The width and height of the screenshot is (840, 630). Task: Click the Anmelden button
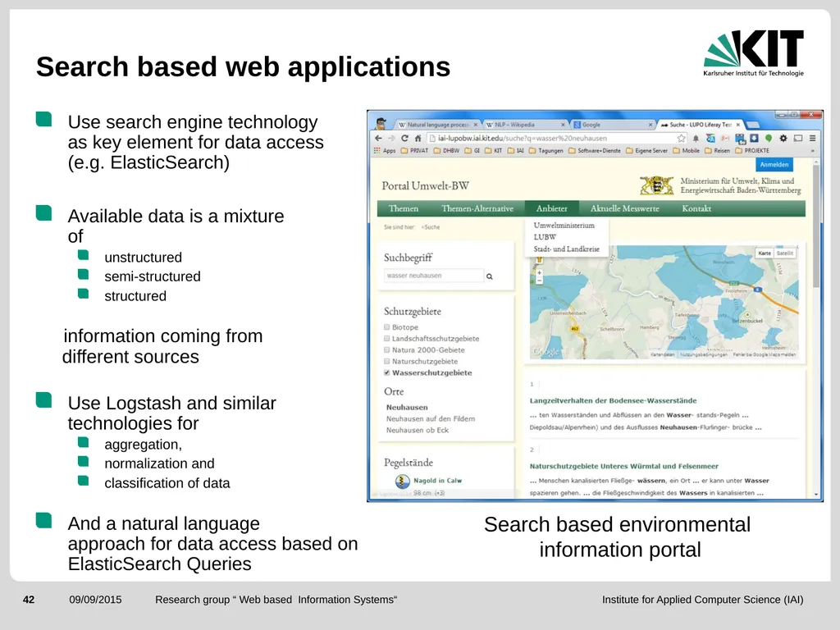(x=774, y=164)
